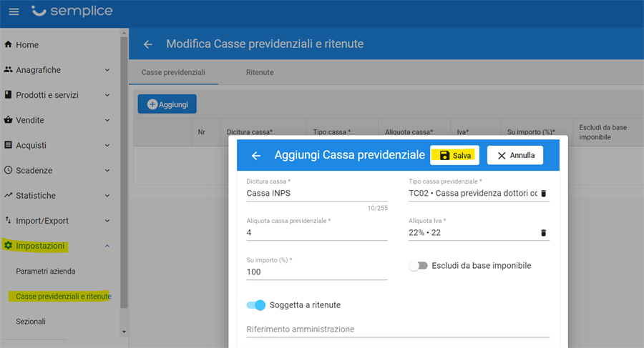Screen dimensions: 644x348
Task: Click the Scadenze clock icon
Action: [8, 170]
